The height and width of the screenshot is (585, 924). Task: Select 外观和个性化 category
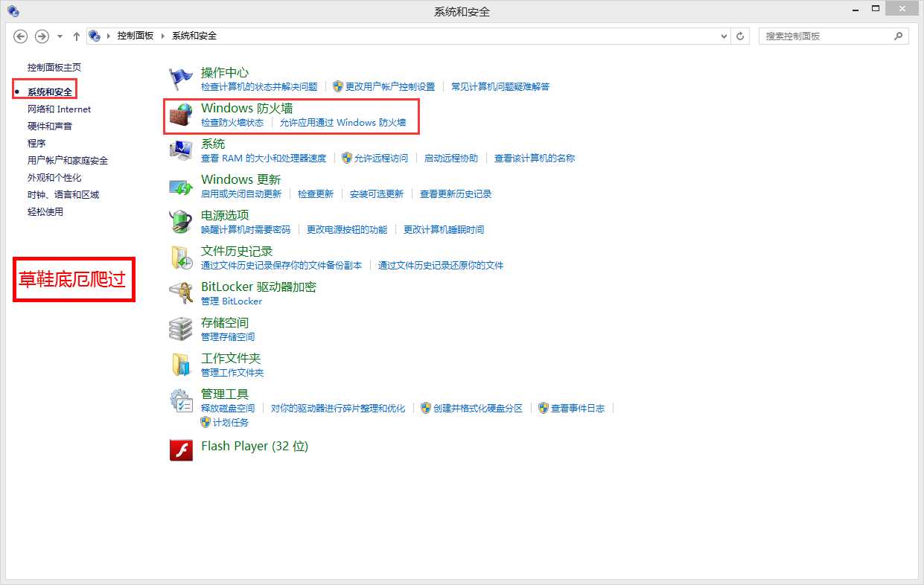[54, 177]
